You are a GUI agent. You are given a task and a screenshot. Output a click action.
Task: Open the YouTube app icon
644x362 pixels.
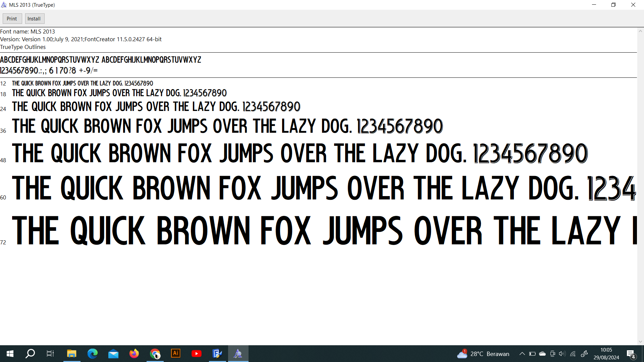point(196,354)
